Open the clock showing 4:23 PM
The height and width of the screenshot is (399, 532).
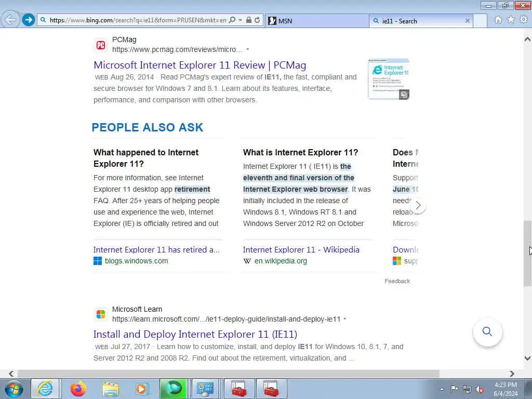[506, 389]
